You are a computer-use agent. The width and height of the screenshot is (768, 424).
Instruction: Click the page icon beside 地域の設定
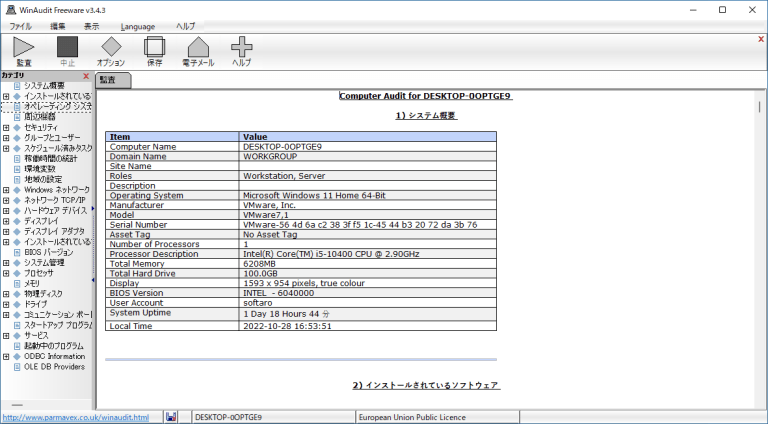17,179
